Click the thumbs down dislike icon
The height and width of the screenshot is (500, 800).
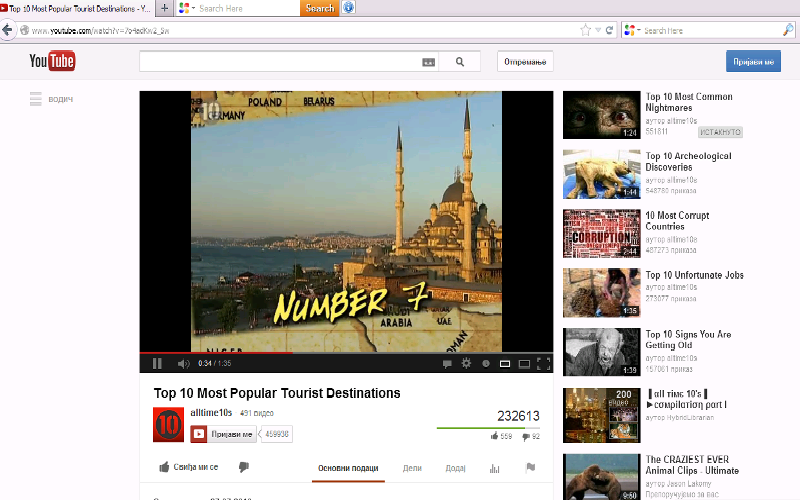(x=243, y=467)
